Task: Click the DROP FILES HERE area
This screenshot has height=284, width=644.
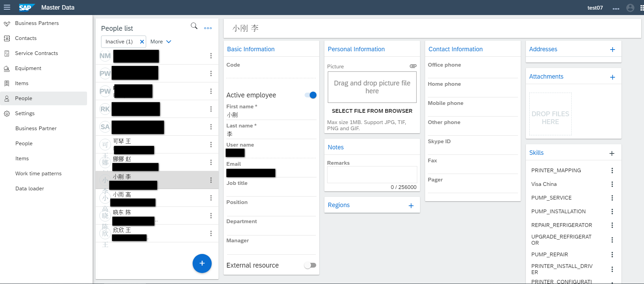Action: pos(550,114)
